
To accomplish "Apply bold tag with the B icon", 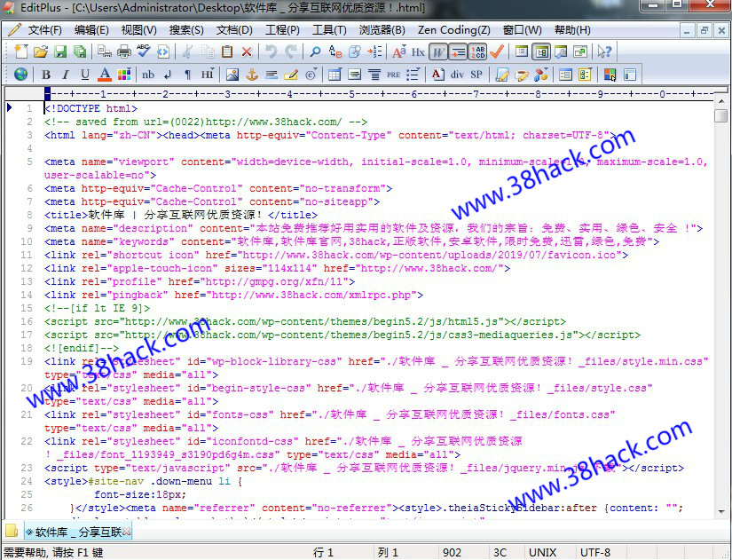I will 46,75.
